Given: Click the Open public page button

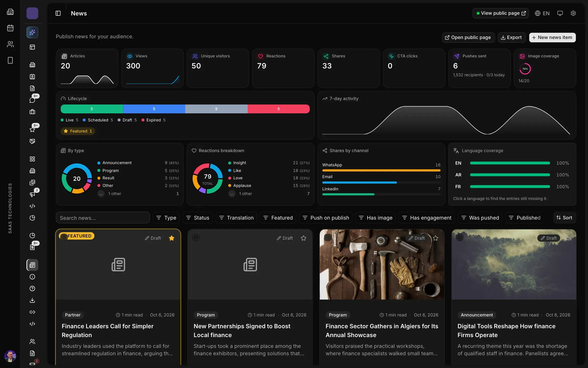Looking at the screenshot, I should pyautogui.click(x=468, y=37).
